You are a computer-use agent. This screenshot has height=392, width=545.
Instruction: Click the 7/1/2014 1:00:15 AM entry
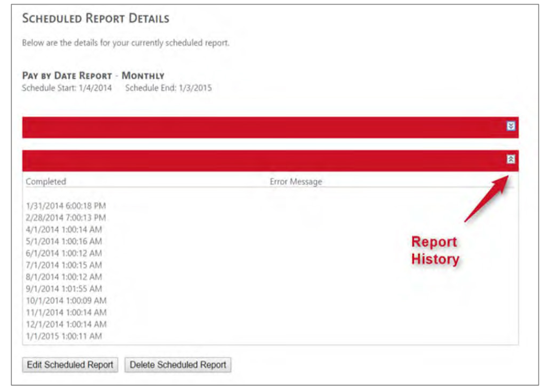click(64, 265)
